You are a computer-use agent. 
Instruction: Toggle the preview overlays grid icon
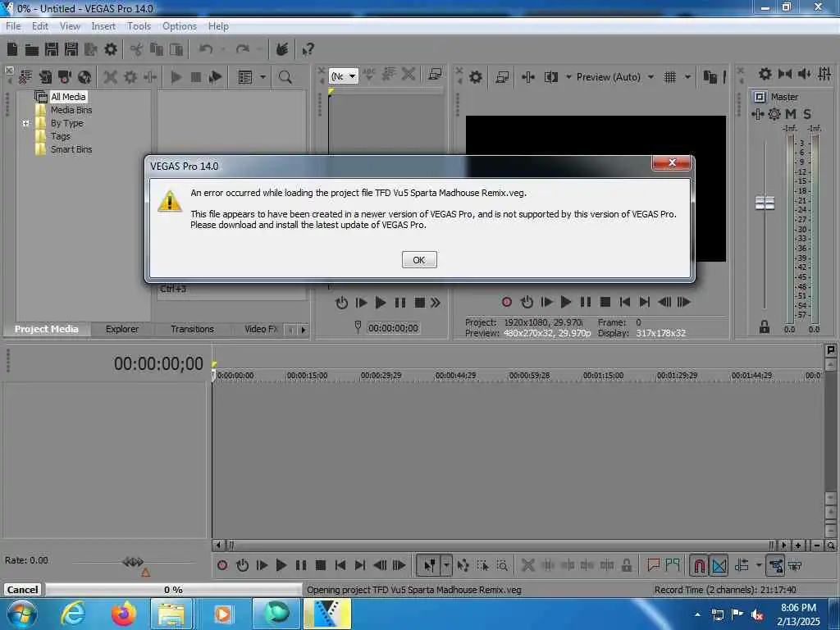coord(669,77)
